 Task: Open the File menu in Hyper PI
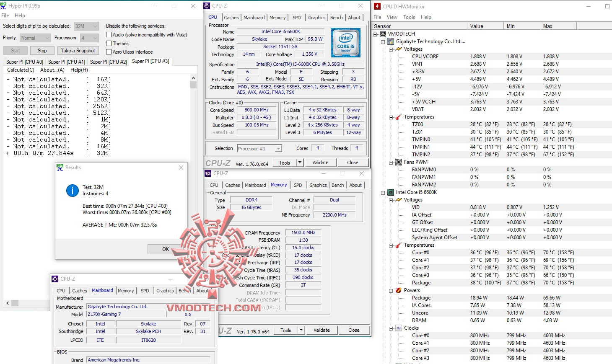[5, 15]
